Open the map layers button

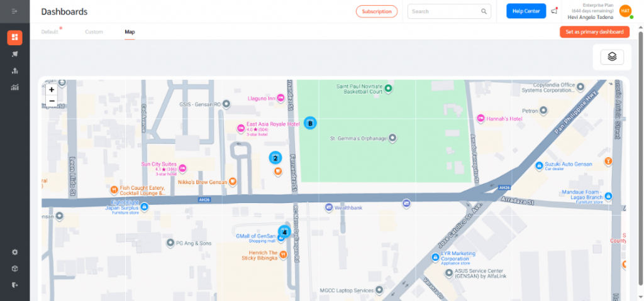[612, 57]
